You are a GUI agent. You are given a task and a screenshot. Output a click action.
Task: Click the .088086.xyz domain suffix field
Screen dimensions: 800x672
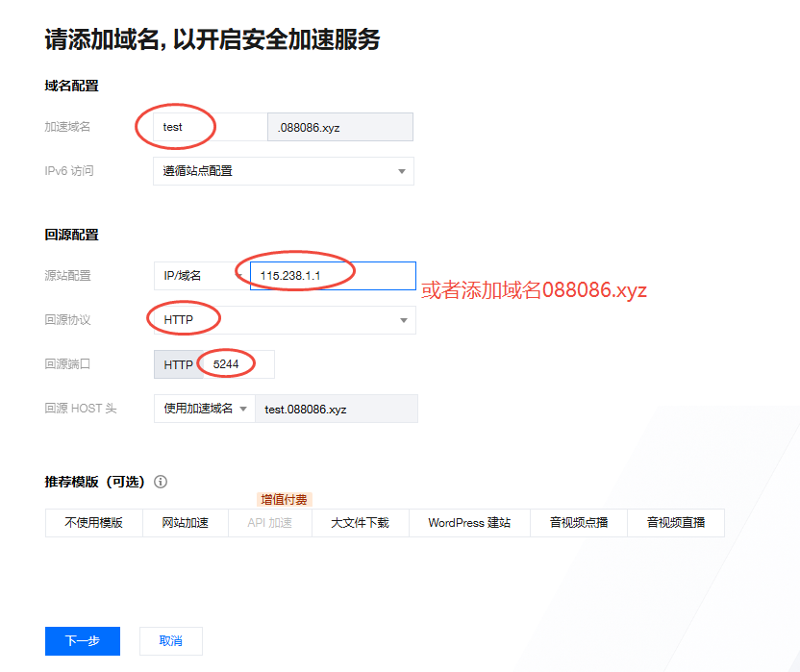click(x=339, y=127)
